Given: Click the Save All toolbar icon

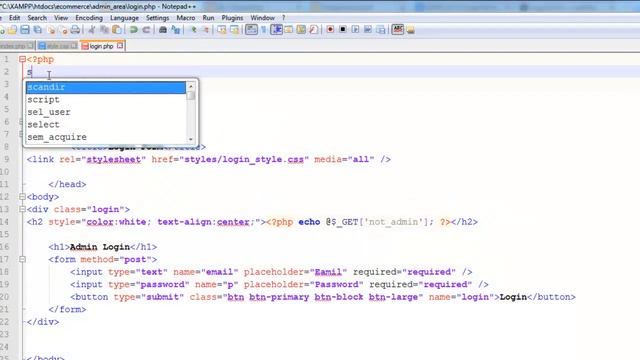Looking at the screenshot, I should click(38, 29).
